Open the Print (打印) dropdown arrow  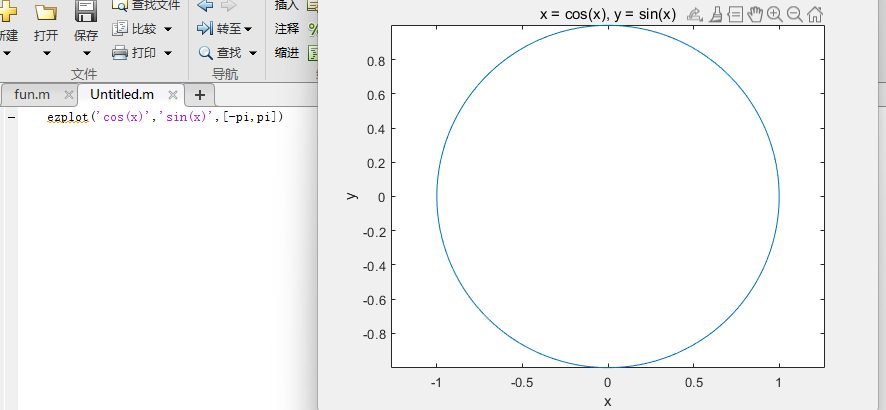(168, 53)
